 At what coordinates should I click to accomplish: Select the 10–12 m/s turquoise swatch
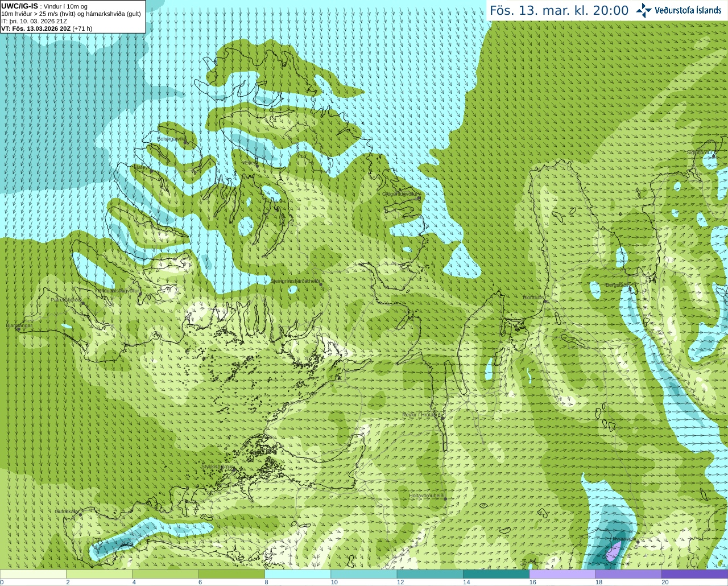(x=363, y=574)
